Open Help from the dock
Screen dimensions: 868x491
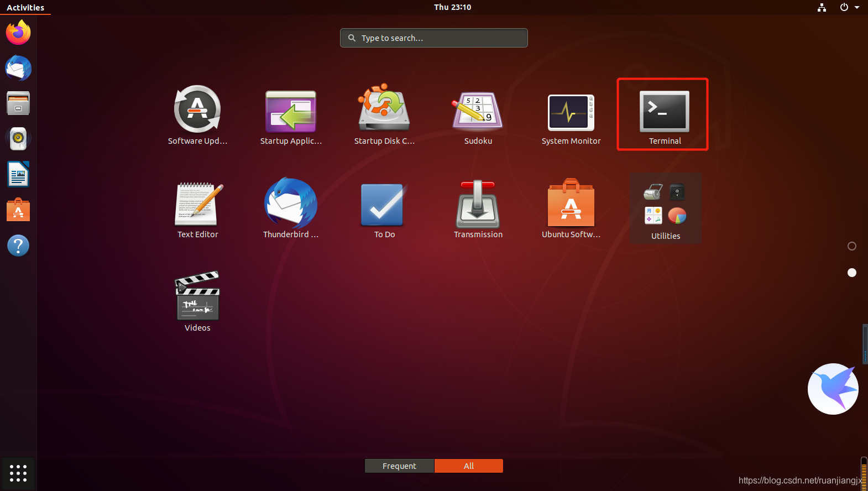tap(18, 245)
